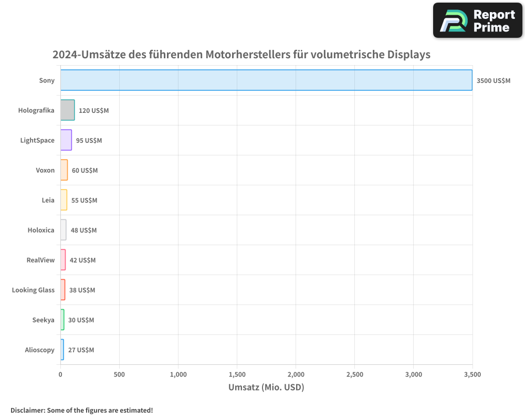Click the Leia yellow bar
This screenshot has width=525, height=420.
[63, 200]
